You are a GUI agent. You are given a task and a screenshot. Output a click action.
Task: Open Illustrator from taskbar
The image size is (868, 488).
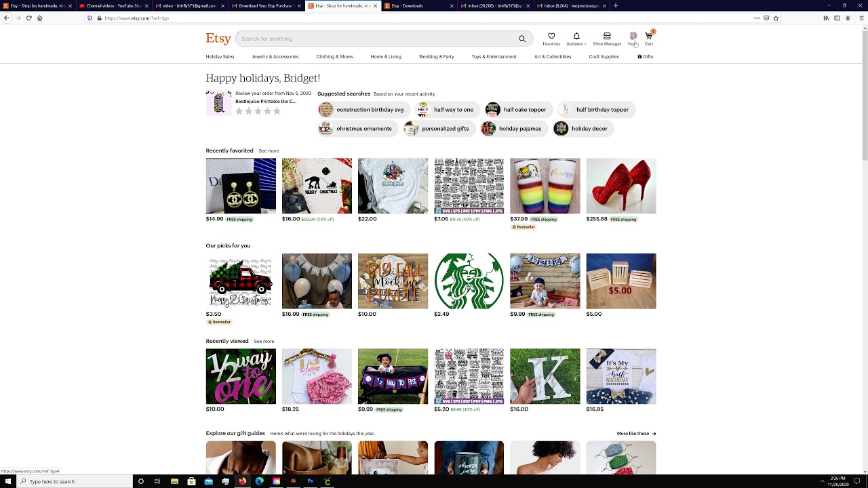(x=293, y=481)
